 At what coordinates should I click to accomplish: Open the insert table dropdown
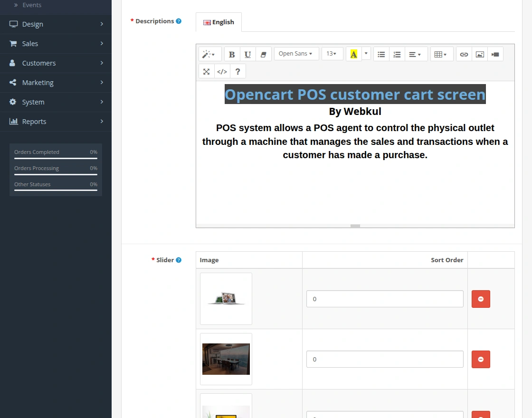tap(441, 54)
